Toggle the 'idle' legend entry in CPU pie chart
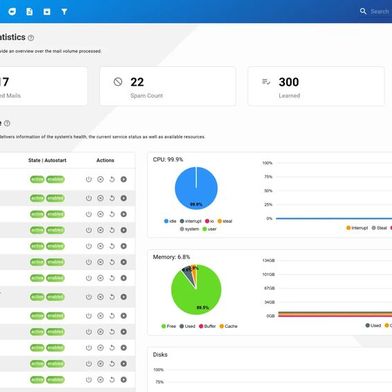 coord(170,221)
